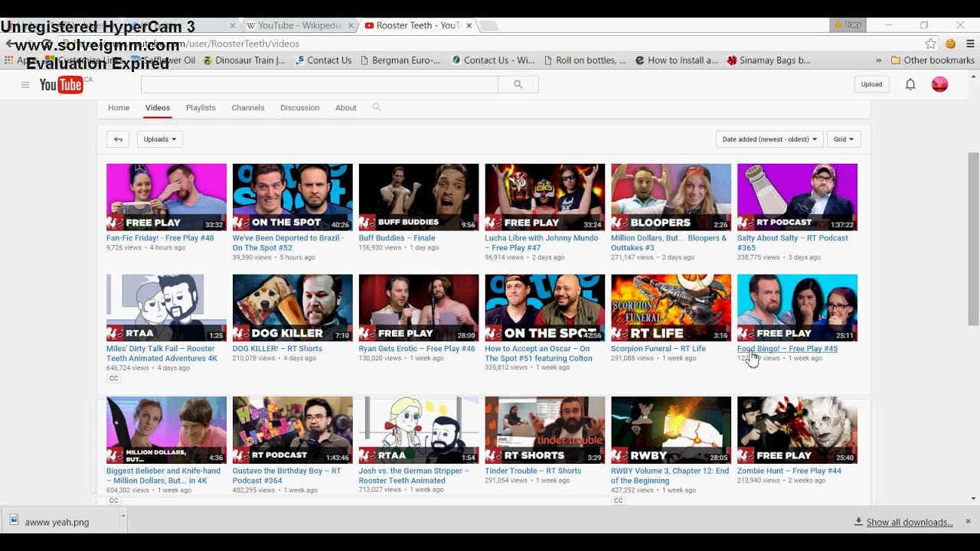Open the How to Install a... bookmark

pos(677,60)
